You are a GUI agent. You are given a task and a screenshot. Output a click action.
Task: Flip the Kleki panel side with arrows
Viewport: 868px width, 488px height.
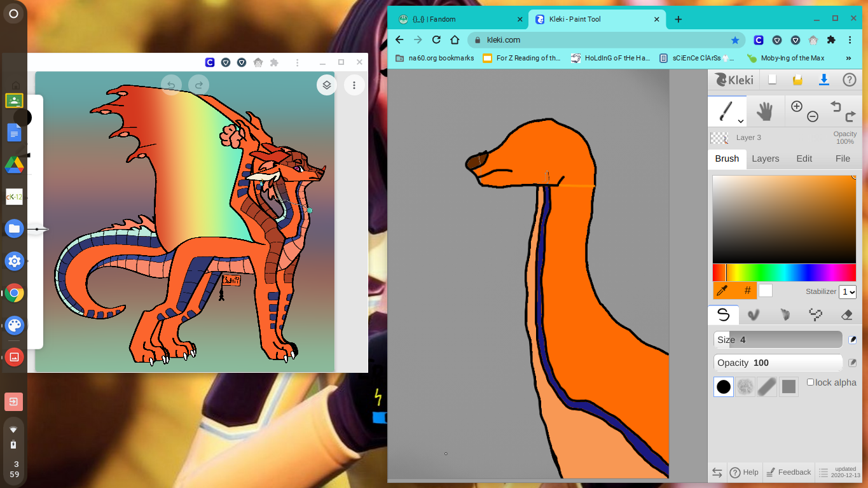click(x=717, y=472)
